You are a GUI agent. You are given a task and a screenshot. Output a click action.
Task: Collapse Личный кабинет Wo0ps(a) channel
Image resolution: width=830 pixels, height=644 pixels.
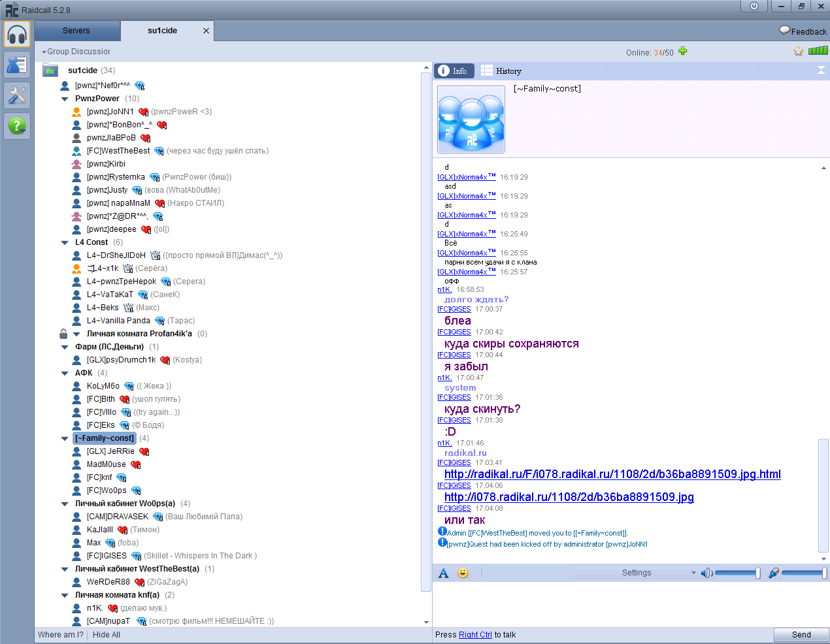65,504
